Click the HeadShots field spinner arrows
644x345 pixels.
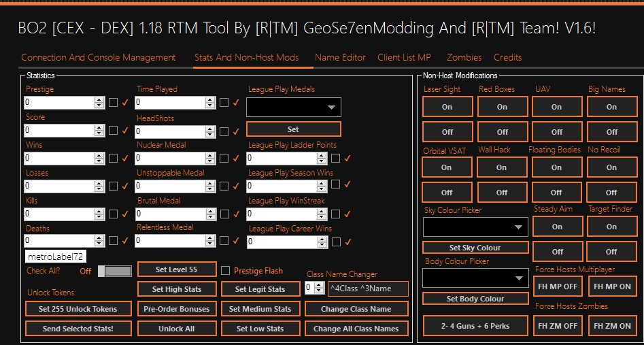click(210, 132)
